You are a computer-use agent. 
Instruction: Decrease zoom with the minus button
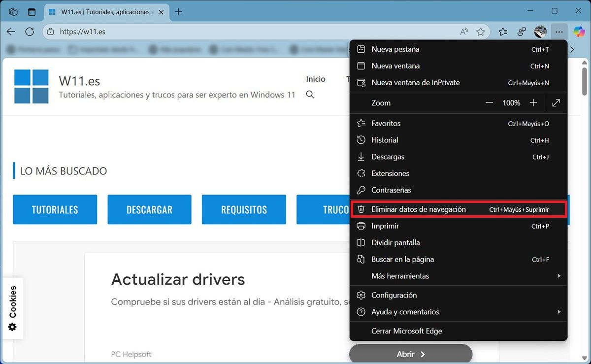coord(489,103)
